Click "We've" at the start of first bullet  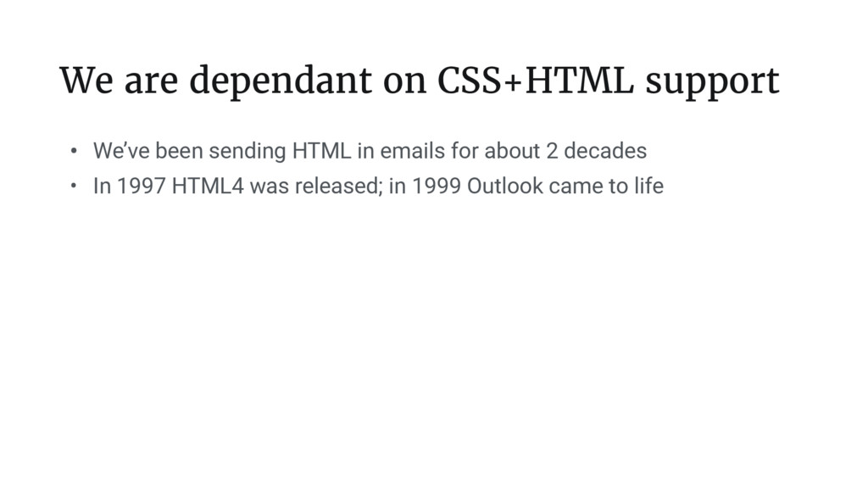121,151
